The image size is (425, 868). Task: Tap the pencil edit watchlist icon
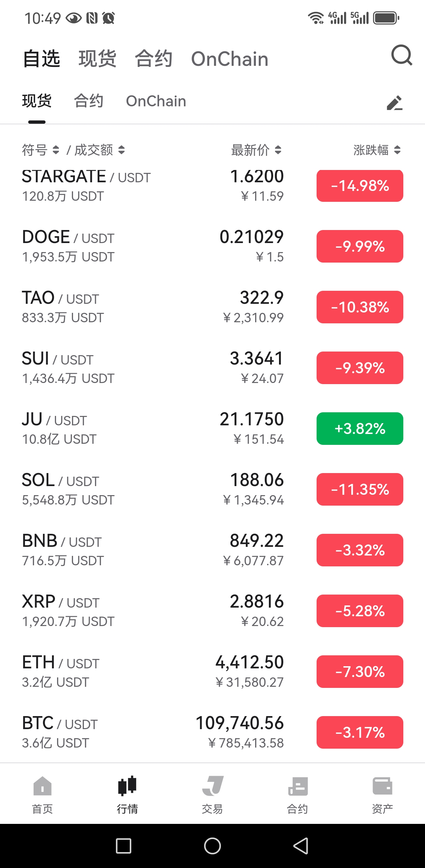[x=394, y=103]
